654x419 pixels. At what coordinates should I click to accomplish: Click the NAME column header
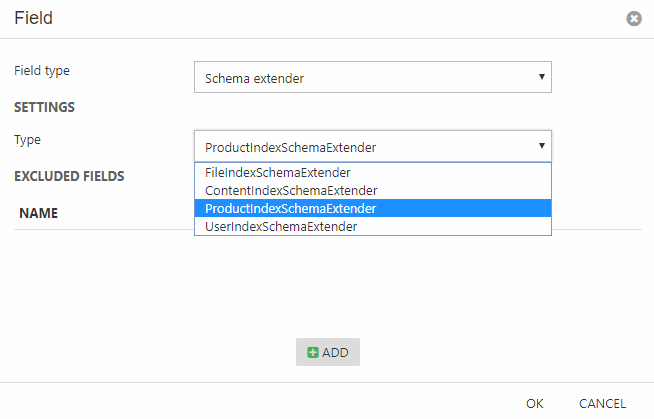coord(39,213)
